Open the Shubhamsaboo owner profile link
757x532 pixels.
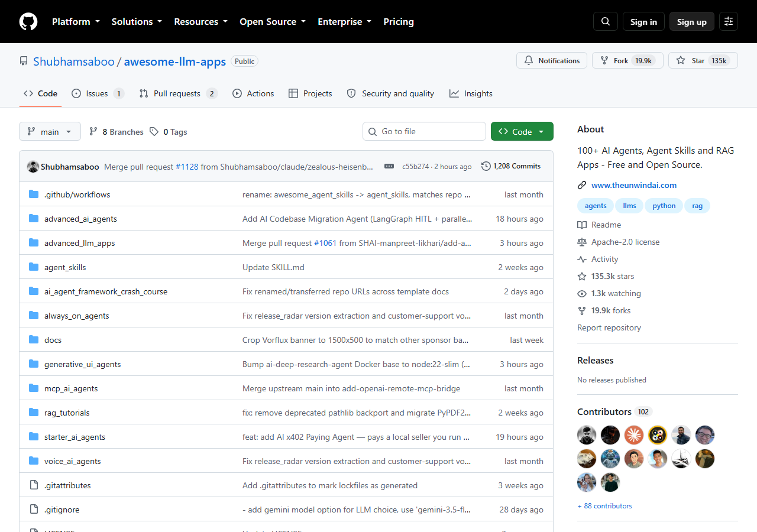[74, 61]
